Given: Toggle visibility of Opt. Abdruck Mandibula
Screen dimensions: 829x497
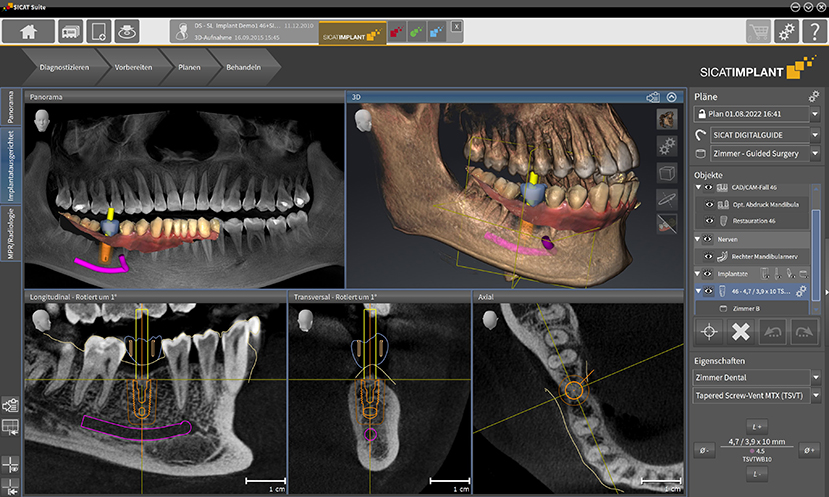Looking at the screenshot, I should click(x=710, y=204).
